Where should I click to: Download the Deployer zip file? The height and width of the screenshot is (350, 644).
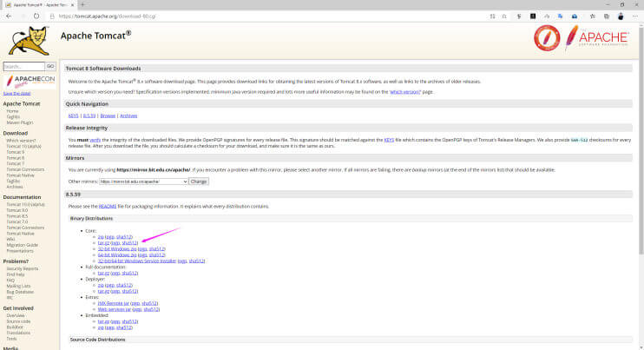[x=101, y=285]
